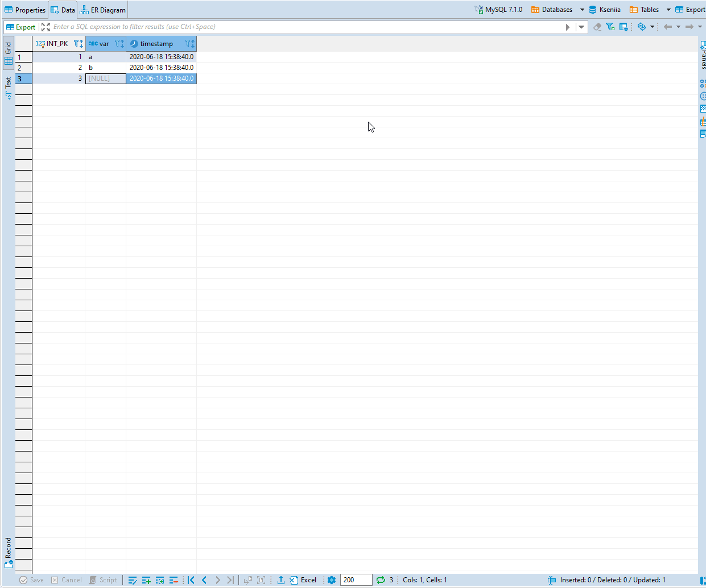Click the Script button in bottom toolbar
Viewport: 706px width, 588px height.
click(x=103, y=580)
